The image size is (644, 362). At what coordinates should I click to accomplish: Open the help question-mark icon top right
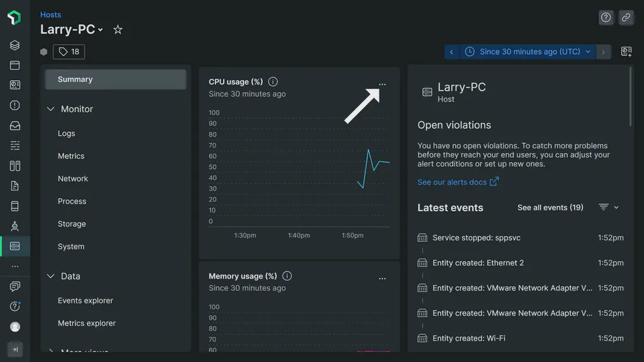606,18
